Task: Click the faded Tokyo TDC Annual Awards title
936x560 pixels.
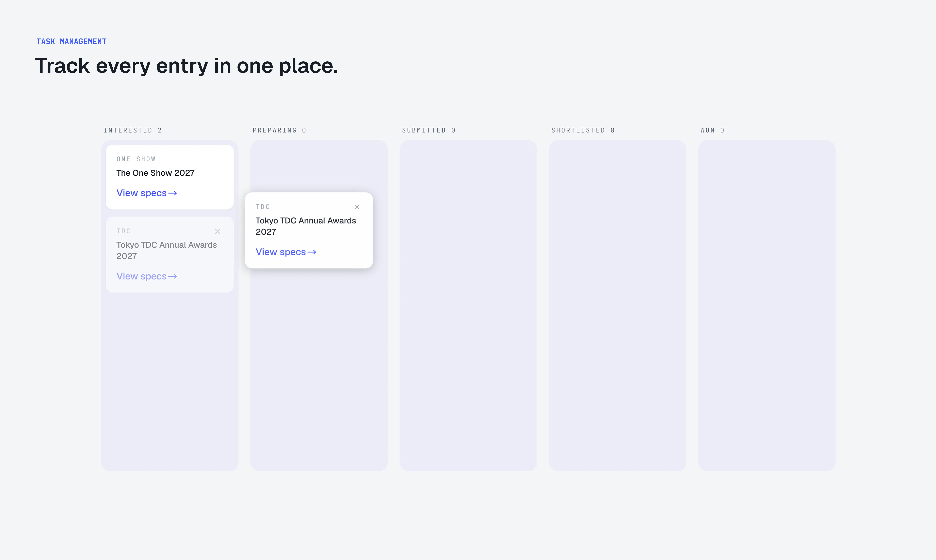Action: [x=167, y=251]
